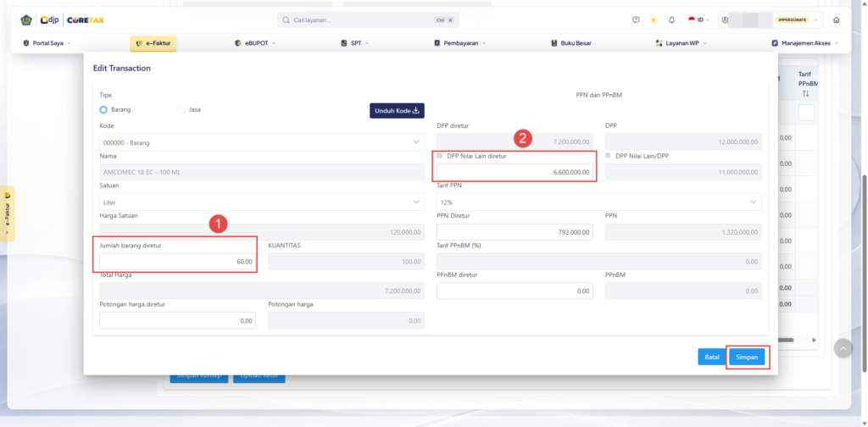Expand the Portal Saya menu
868x427 pixels.
pyautogui.click(x=47, y=42)
